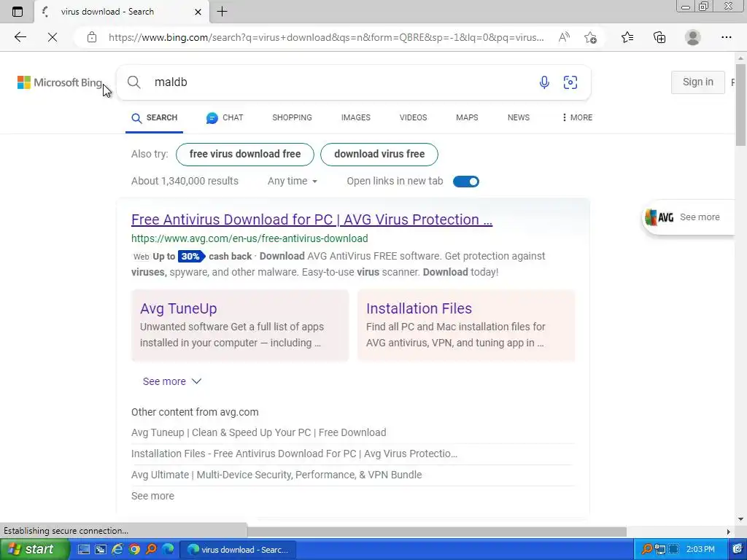Open the browser profile avatar
The width and height of the screenshot is (747, 560).
(692, 37)
